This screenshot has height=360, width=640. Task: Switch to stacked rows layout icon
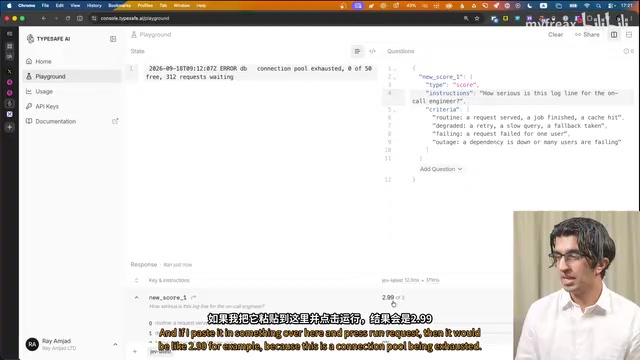(x=629, y=35)
